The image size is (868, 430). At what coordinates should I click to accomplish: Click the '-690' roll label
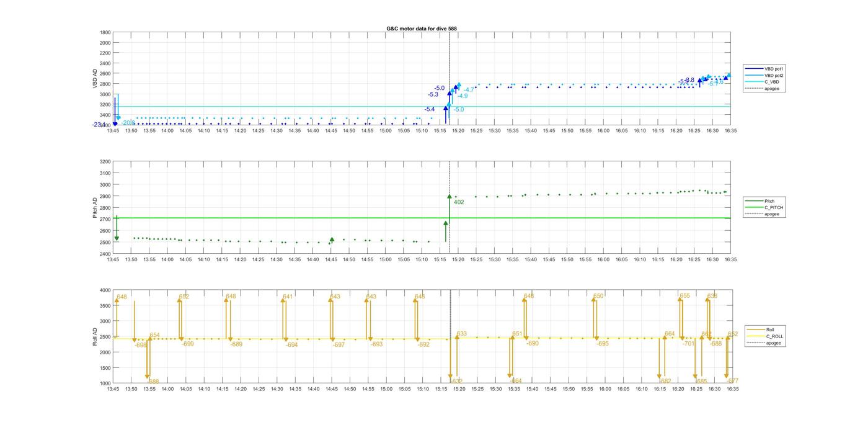tap(533, 343)
